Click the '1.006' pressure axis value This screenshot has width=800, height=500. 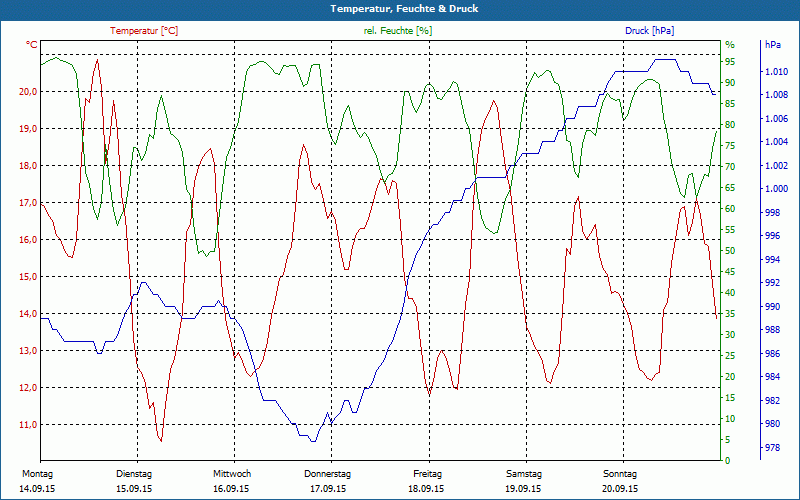tap(776, 119)
